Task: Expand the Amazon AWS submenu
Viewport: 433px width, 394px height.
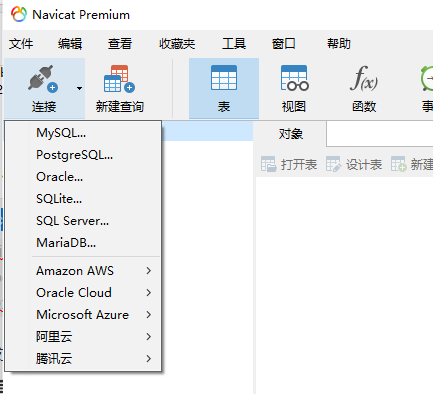Action: (x=83, y=271)
